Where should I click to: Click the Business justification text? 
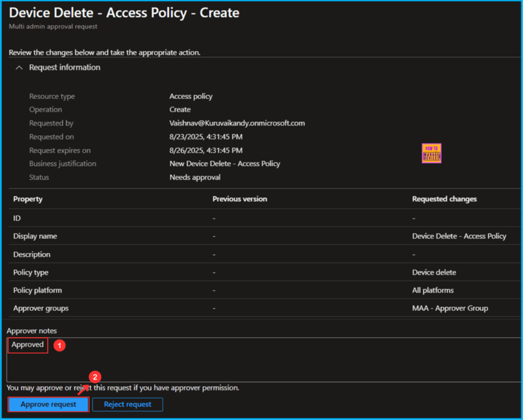pos(225,163)
